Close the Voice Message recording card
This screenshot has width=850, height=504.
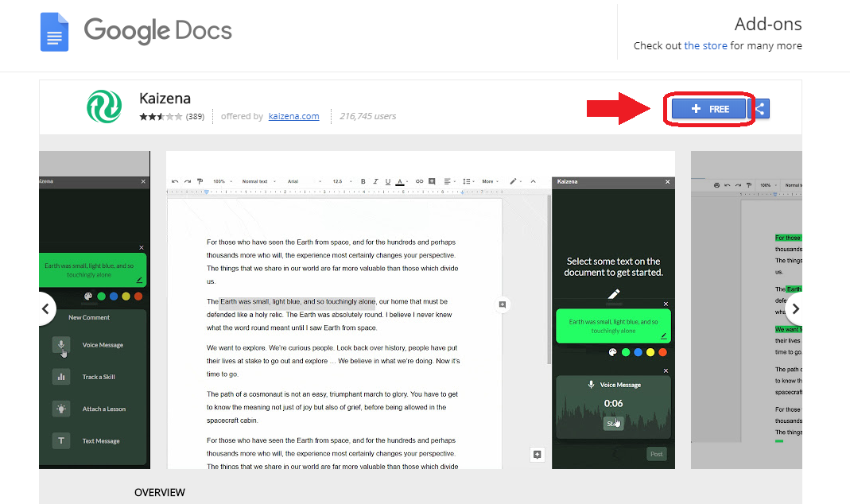666,370
